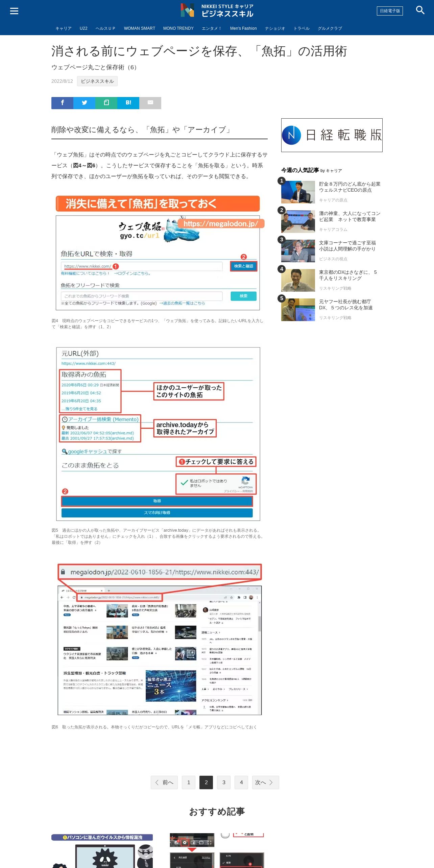Open thumbnail of 文庫コーナー article
This screenshot has width=434, height=868.
pyautogui.click(x=298, y=251)
